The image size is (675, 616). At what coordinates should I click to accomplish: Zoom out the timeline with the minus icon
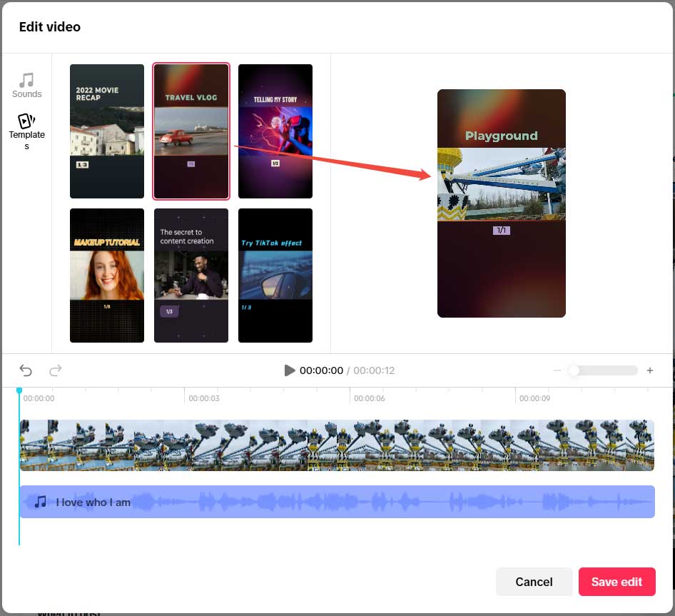[x=557, y=370]
